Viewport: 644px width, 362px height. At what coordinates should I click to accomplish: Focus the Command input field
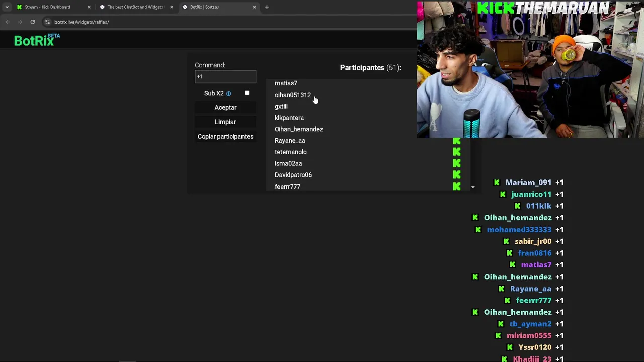click(x=225, y=77)
